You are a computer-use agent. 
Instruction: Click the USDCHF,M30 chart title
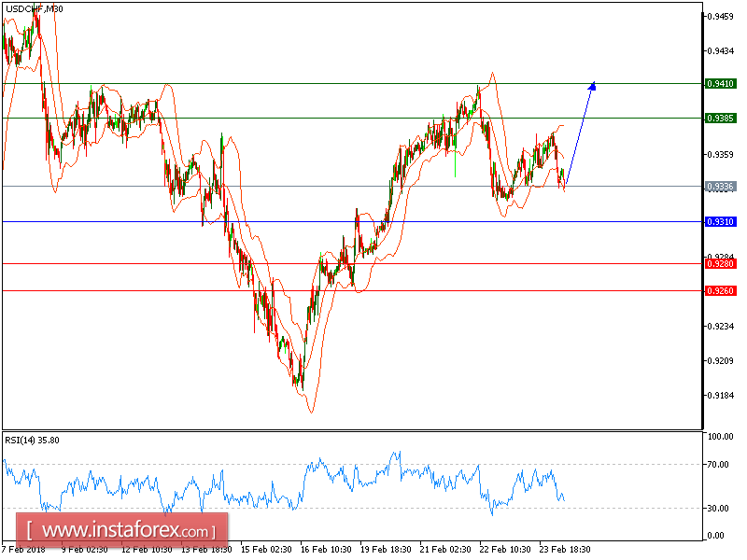[35, 9]
